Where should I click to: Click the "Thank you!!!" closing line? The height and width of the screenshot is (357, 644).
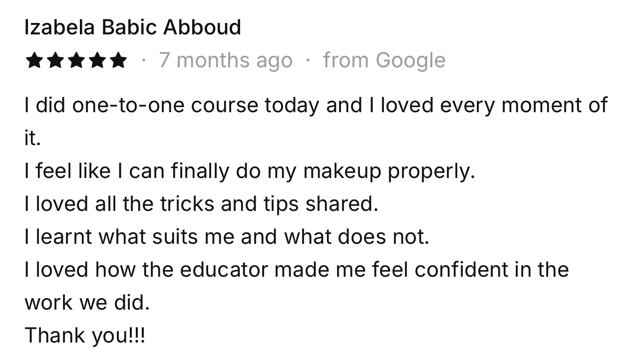[x=85, y=336]
